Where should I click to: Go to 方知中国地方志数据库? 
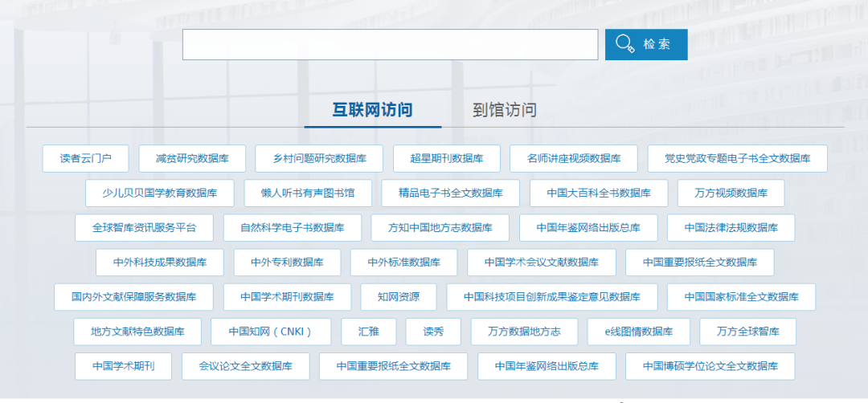[440, 228]
